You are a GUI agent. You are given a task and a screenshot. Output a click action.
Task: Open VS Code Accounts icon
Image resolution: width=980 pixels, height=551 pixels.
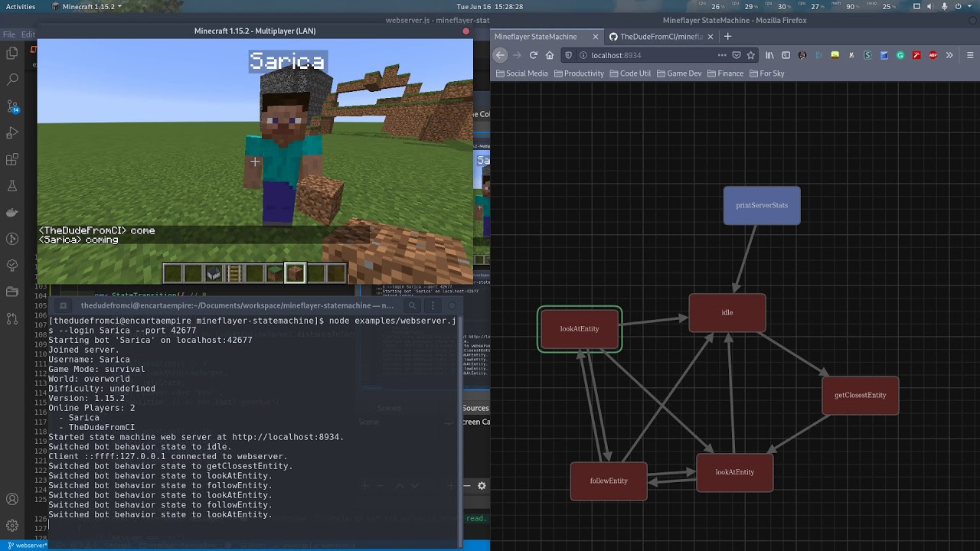point(12,499)
